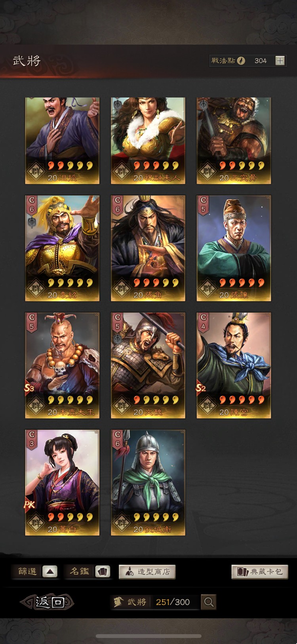Open the 造型商店 skin shop
The height and width of the screenshot is (644, 297).
coord(147,572)
